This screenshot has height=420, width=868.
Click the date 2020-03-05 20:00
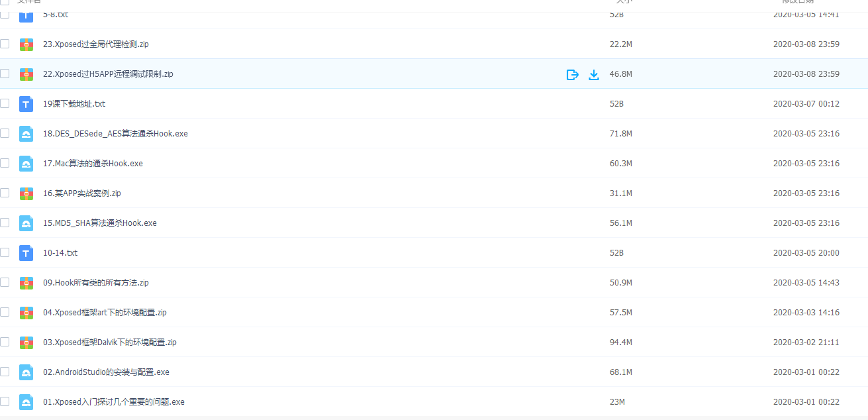point(806,253)
